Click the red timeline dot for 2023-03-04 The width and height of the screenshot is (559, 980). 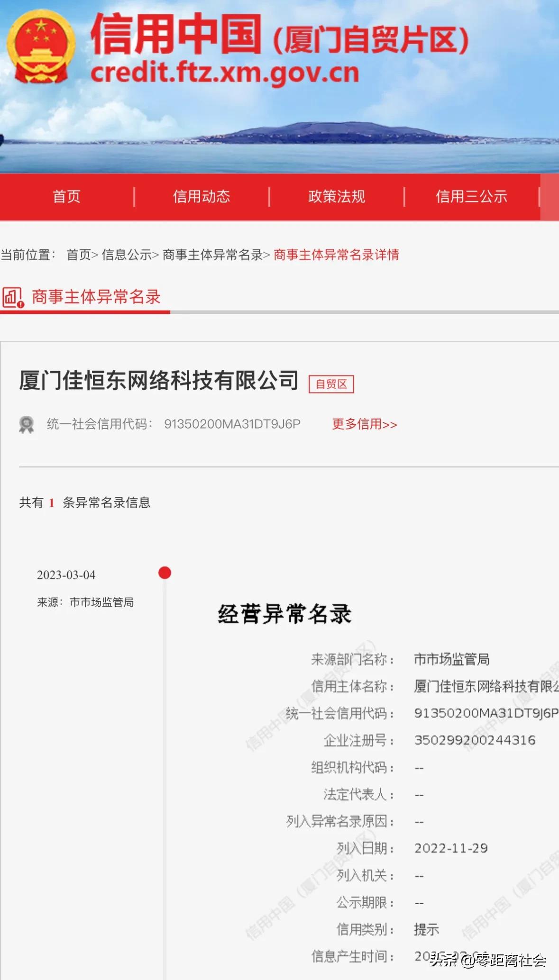165,573
